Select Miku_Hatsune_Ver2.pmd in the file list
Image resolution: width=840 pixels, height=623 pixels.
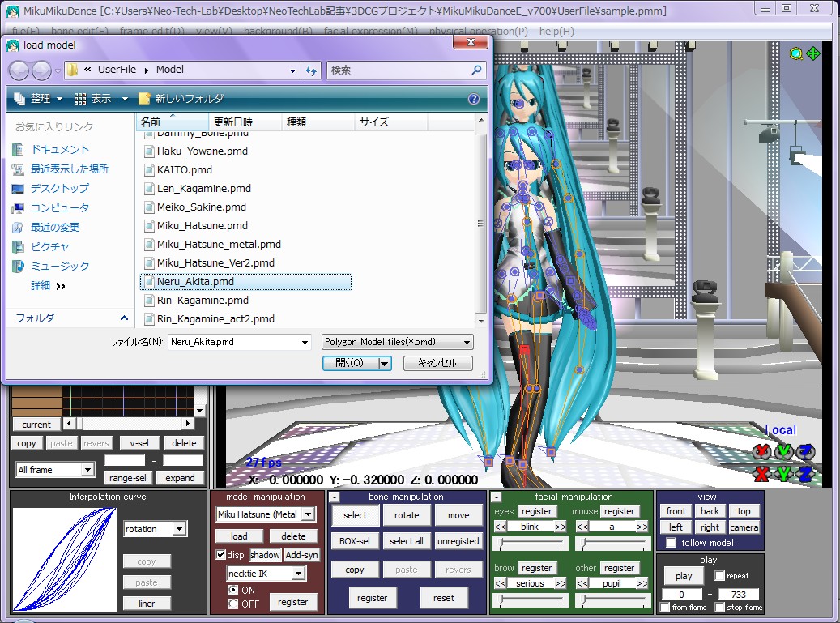(215, 263)
